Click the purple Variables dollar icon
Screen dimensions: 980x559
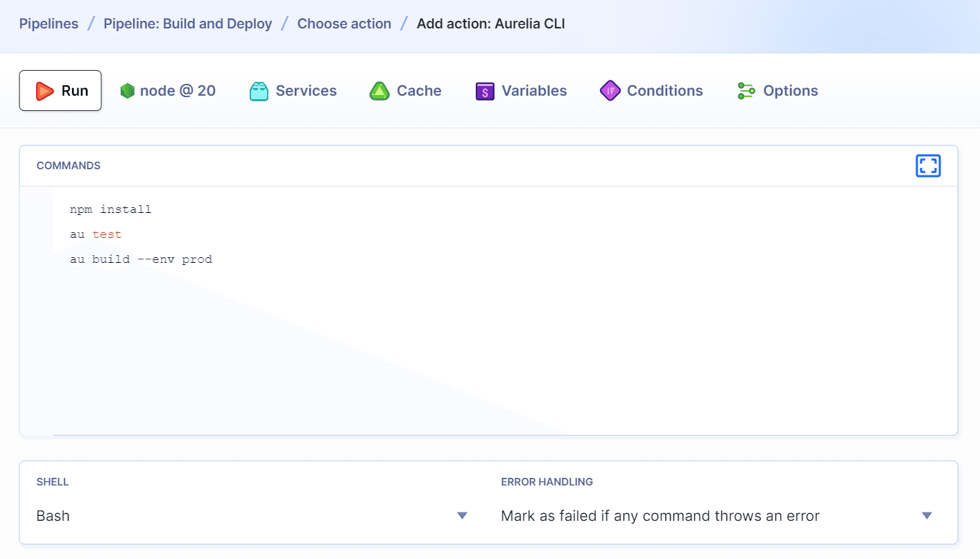[x=485, y=91]
